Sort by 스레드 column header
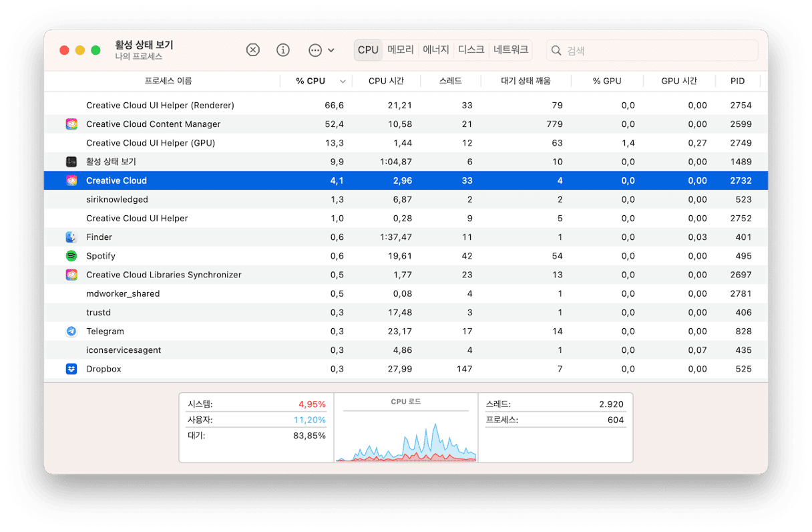The height and width of the screenshot is (532, 812). click(x=451, y=81)
